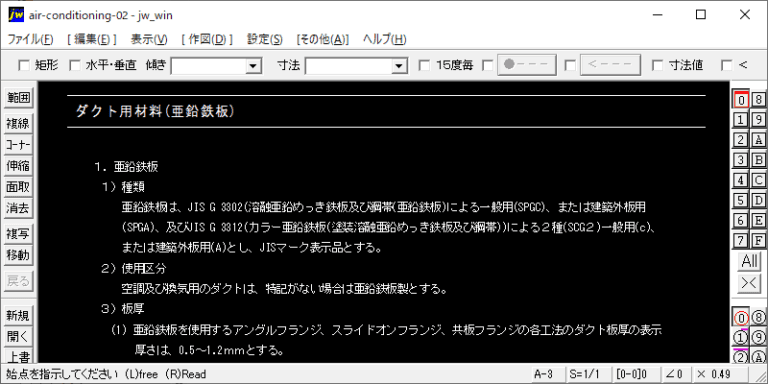The width and height of the screenshot is (768, 384).
Task: Enable the 15度毎 checkbox
Action: point(425,65)
